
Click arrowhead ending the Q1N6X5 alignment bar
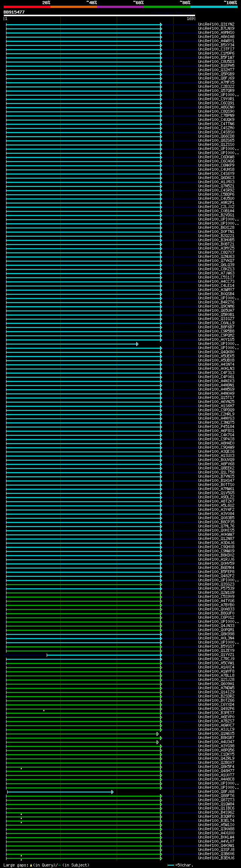[158, 734]
